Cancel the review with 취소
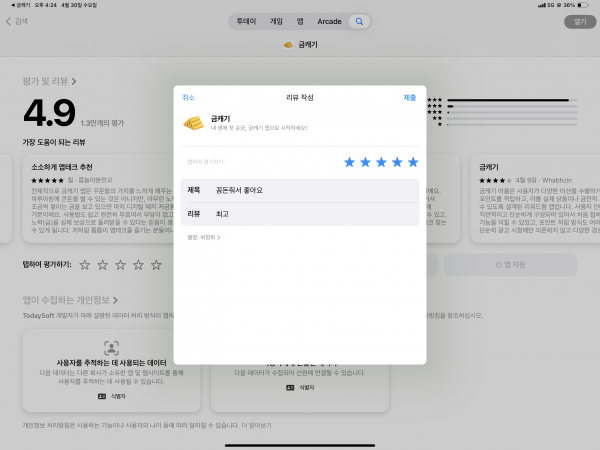Image resolution: width=600 pixels, height=450 pixels. (x=188, y=98)
